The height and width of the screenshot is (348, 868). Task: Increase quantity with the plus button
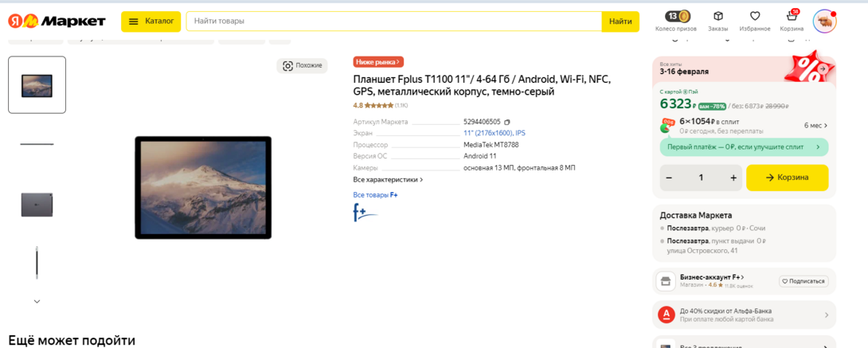[733, 178]
